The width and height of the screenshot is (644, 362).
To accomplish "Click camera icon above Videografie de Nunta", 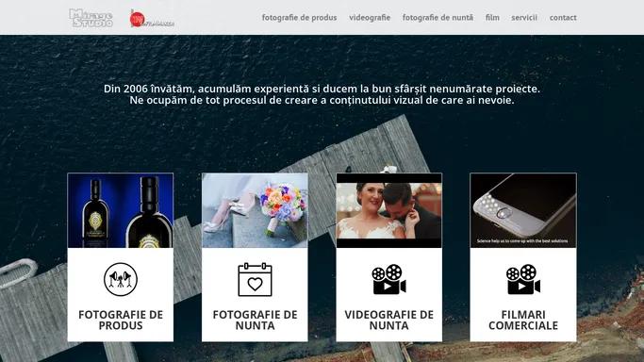I will point(389,279).
